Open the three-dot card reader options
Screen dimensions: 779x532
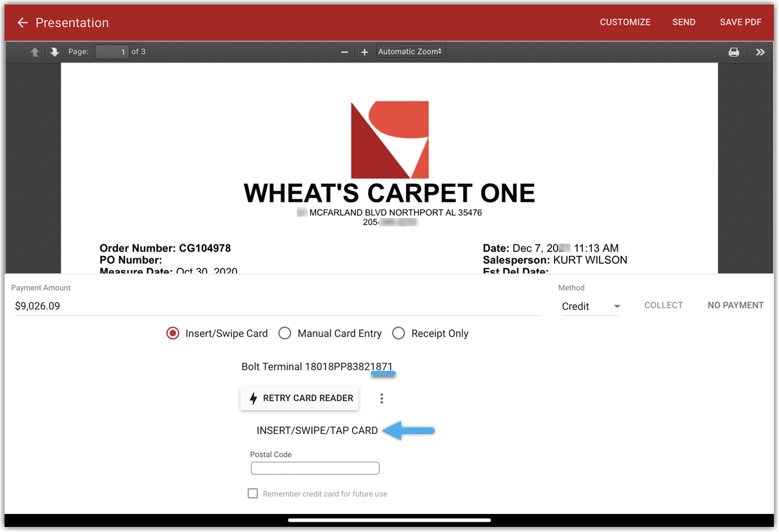382,399
